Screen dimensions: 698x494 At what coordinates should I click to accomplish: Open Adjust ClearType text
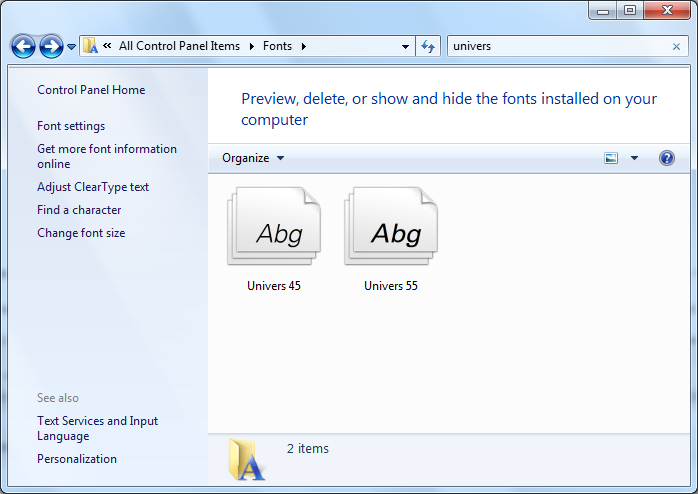93,187
